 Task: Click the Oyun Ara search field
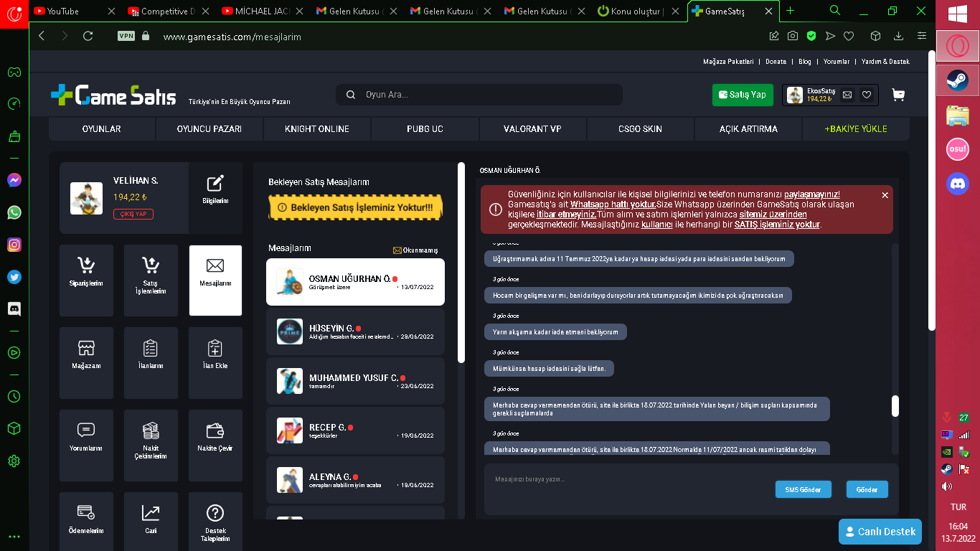tap(479, 95)
